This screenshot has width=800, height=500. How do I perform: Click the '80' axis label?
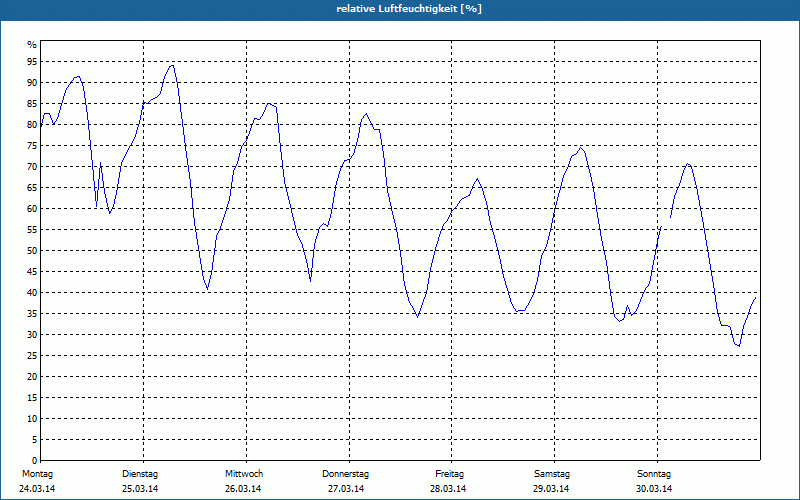[x=32, y=124]
